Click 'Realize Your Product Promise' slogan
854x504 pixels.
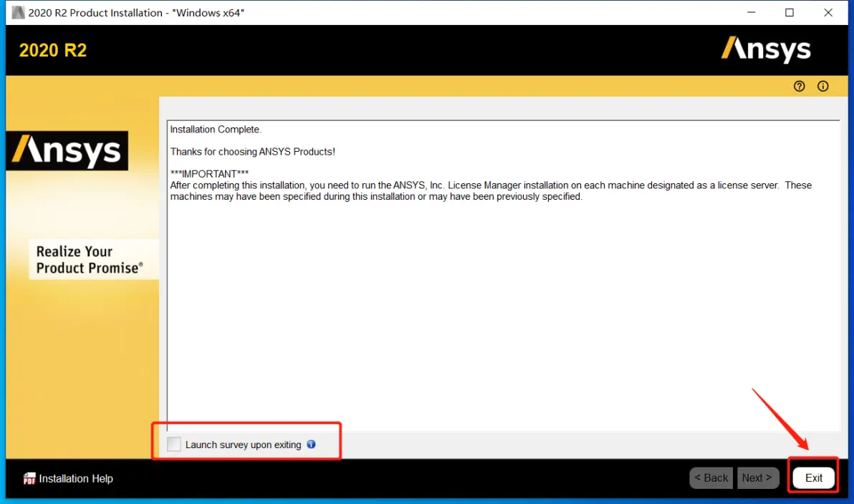tap(90, 260)
